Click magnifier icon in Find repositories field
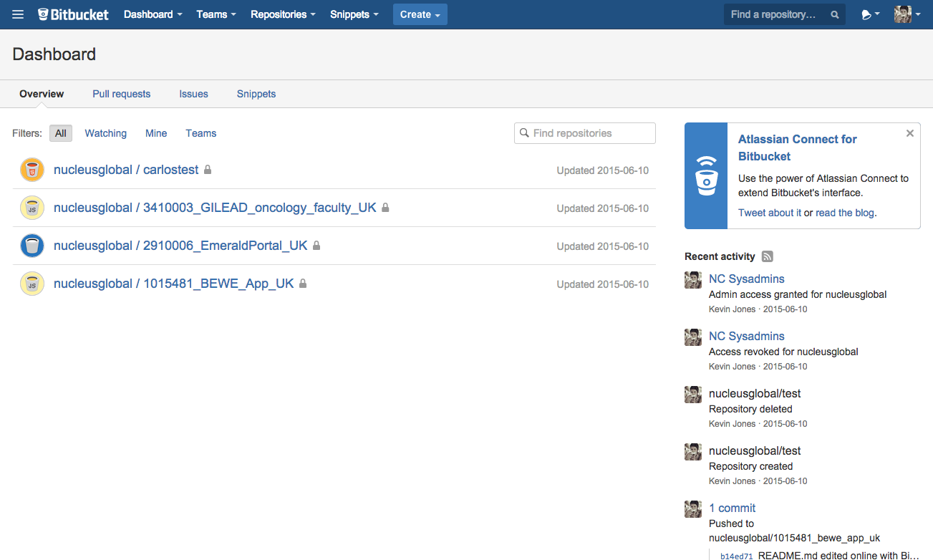The height and width of the screenshot is (560, 933). (x=524, y=133)
